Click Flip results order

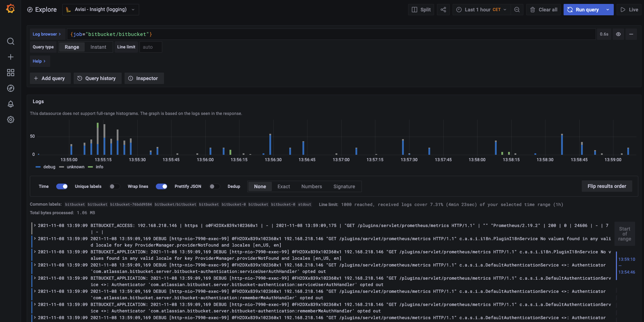pos(607,186)
